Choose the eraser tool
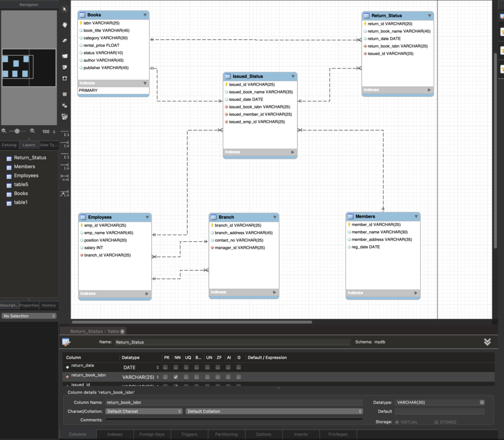The width and height of the screenshot is (504, 440). point(64,40)
